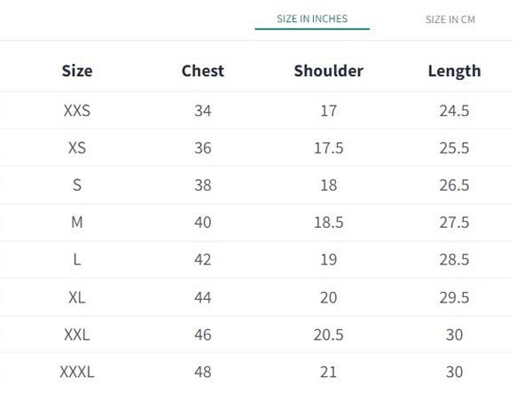Screen dimensions: 532x401
Task: Select the XL size row label
Action: tap(77, 297)
